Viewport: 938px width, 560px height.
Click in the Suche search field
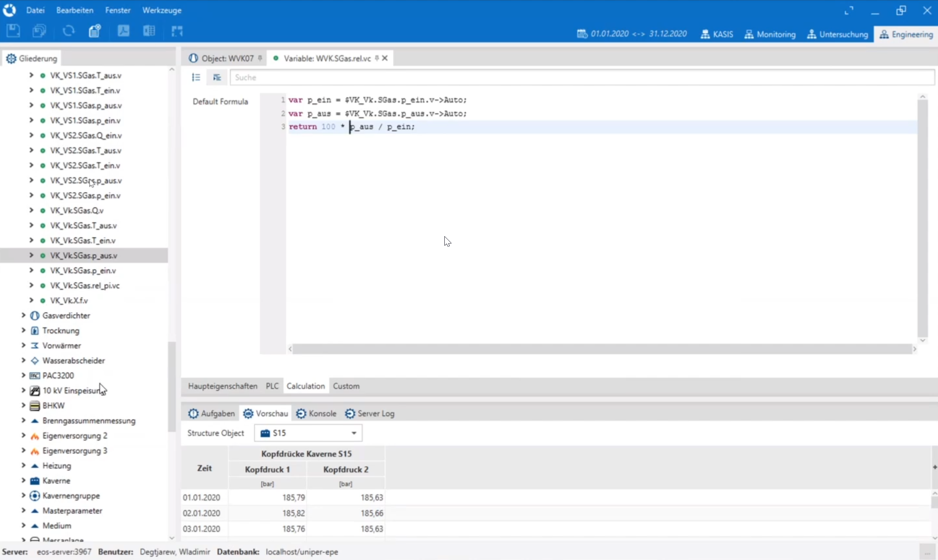click(582, 77)
